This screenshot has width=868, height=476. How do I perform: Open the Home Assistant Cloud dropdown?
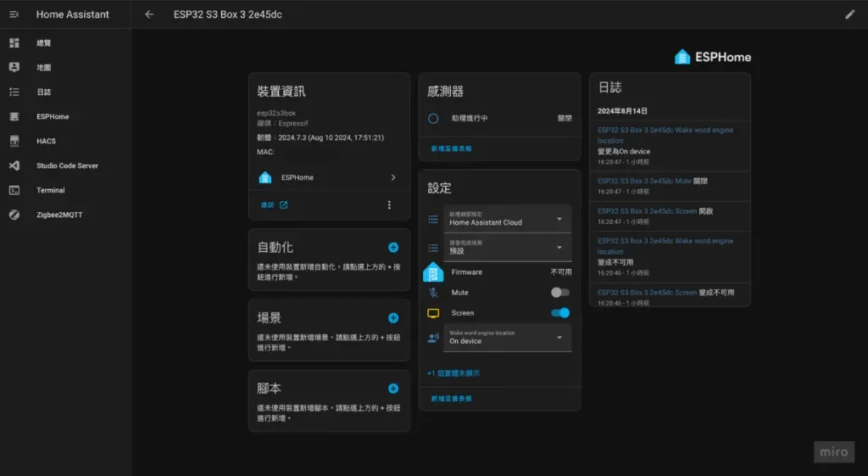508,219
